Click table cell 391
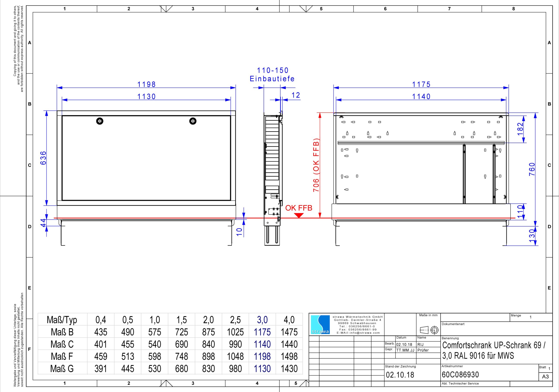Viewport: 559px width, 392px height. 100,368
